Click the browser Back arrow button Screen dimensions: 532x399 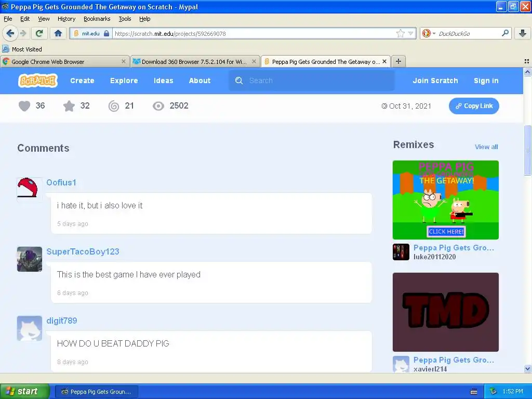[x=10, y=33]
